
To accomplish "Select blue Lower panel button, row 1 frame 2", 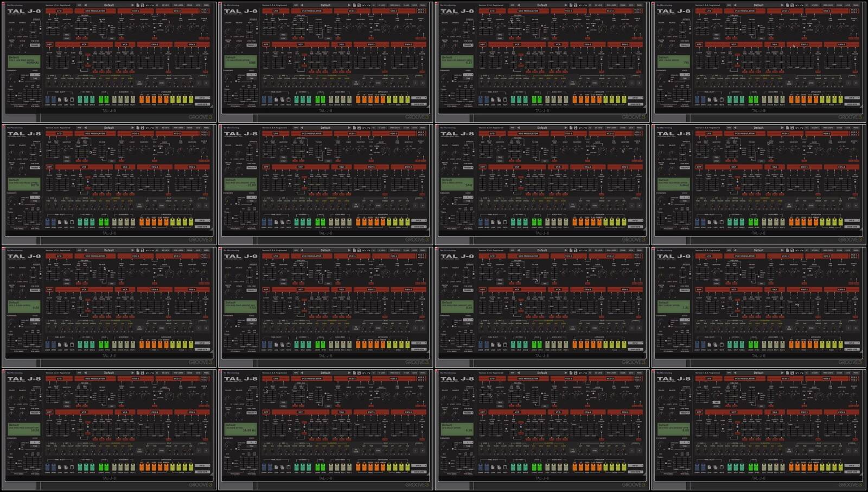I will (x=264, y=99).
